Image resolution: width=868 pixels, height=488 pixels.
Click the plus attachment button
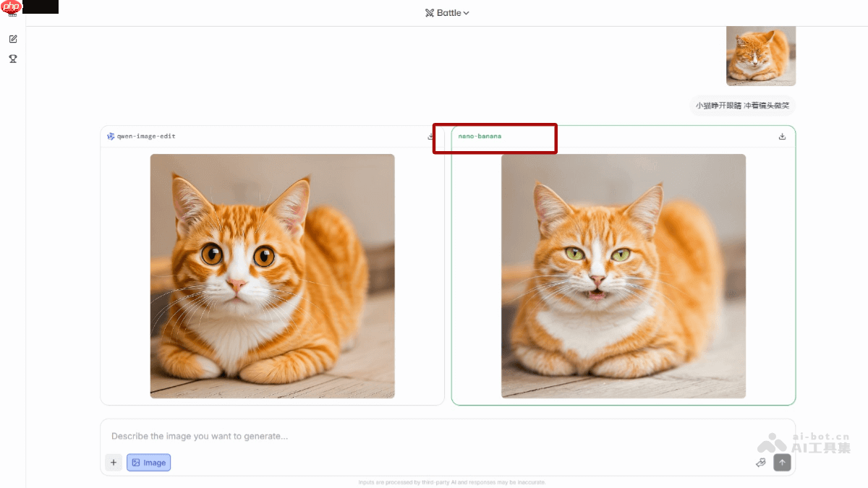pos(114,463)
